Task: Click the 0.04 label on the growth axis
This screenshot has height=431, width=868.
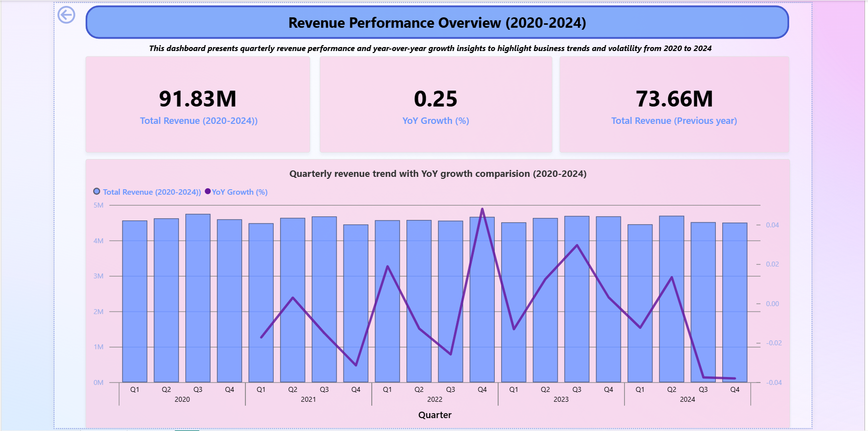Action: click(x=772, y=225)
